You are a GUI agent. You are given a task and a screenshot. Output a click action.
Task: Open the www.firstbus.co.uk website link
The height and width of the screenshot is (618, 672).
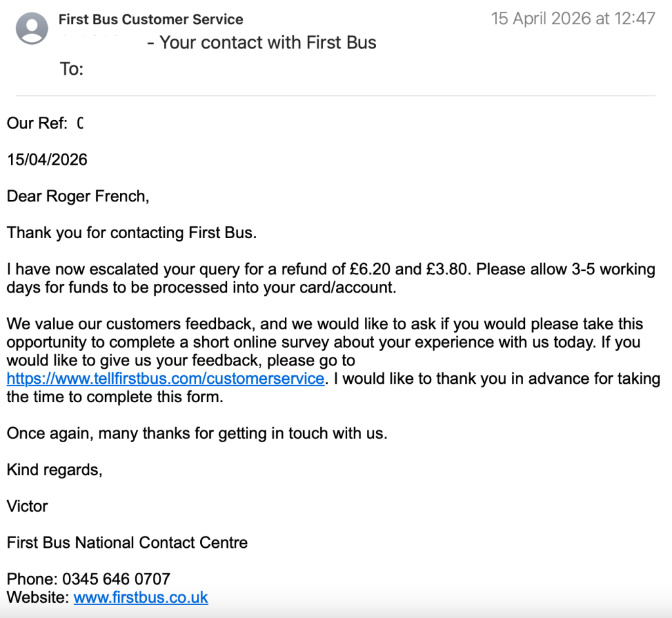click(140, 597)
